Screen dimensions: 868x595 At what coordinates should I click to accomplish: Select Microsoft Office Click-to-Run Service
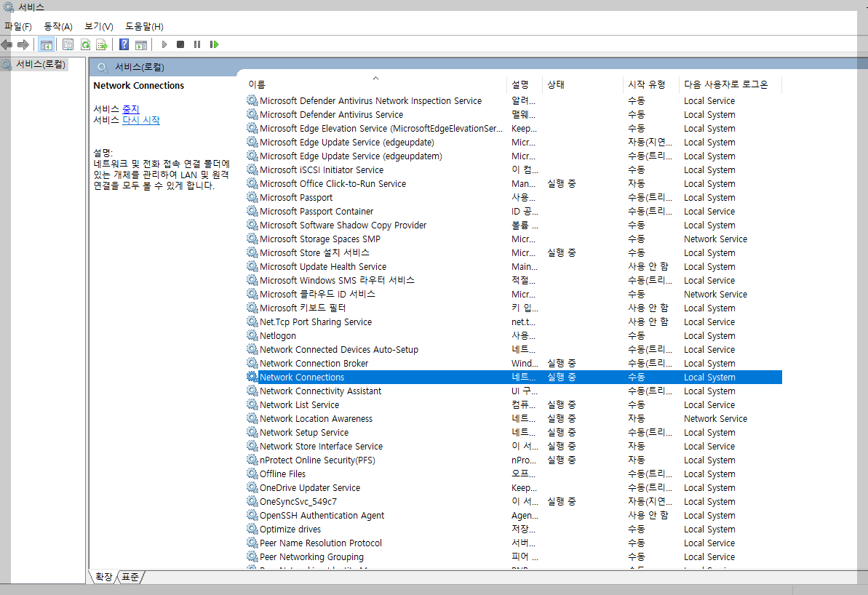coord(513,183)
